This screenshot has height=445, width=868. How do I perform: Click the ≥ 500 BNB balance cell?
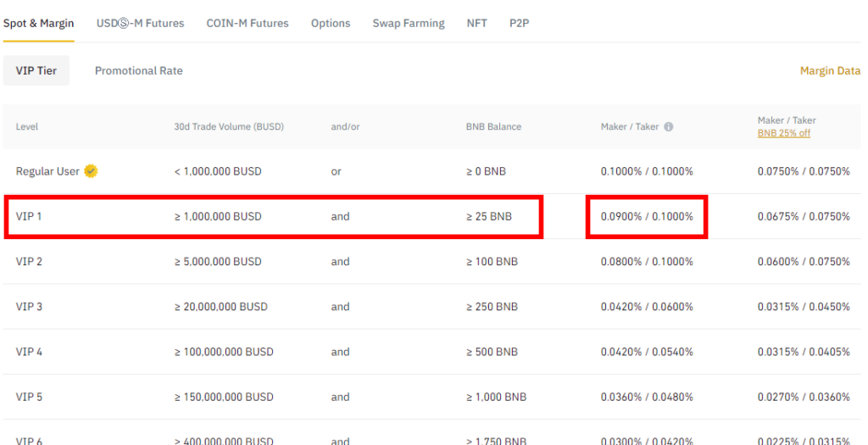click(x=492, y=352)
